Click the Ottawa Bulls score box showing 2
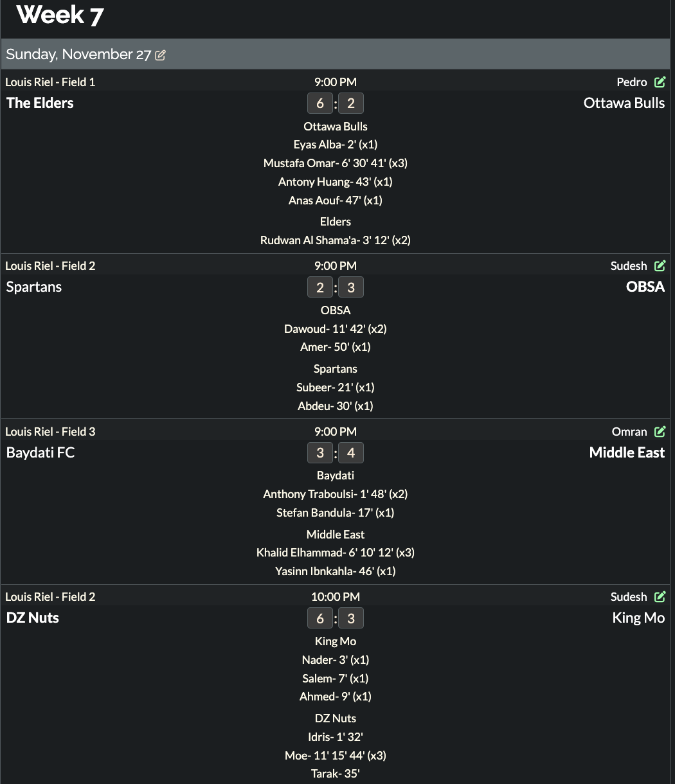This screenshot has width=675, height=784. tap(351, 103)
